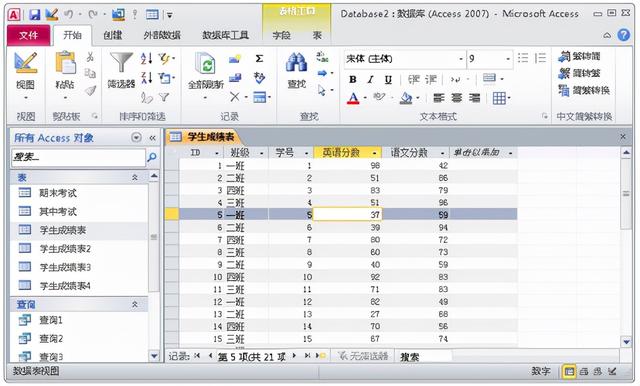The image size is (640, 386).
Task: Align text right
Action: point(474,98)
